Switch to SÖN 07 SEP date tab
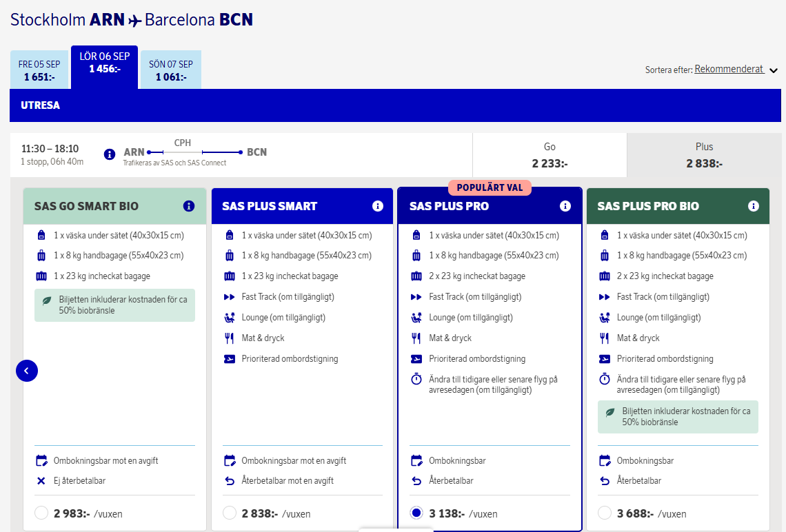This screenshot has height=532, width=786. coord(171,70)
